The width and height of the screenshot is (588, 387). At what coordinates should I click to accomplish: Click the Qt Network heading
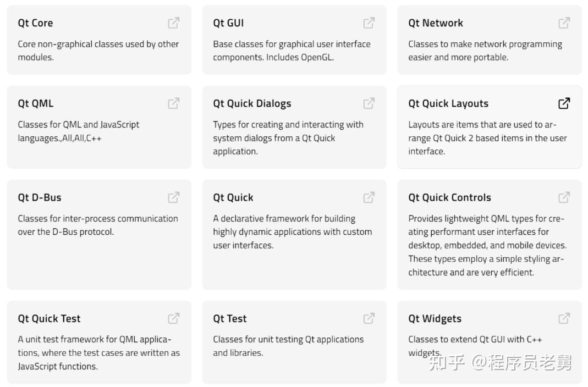(436, 23)
